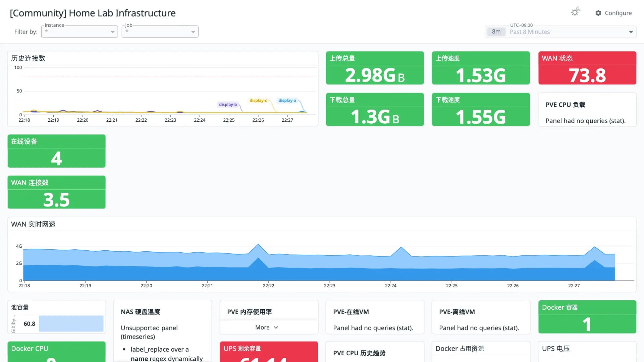The height and width of the screenshot is (362, 644).
Task: Click the PVE-在线VM panel title
Action: (x=351, y=312)
